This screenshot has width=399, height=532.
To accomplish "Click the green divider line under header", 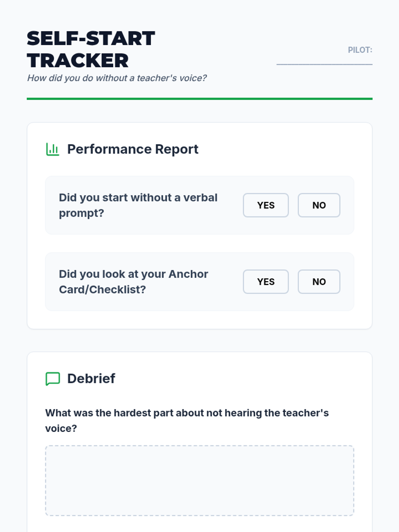I will [199, 99].
